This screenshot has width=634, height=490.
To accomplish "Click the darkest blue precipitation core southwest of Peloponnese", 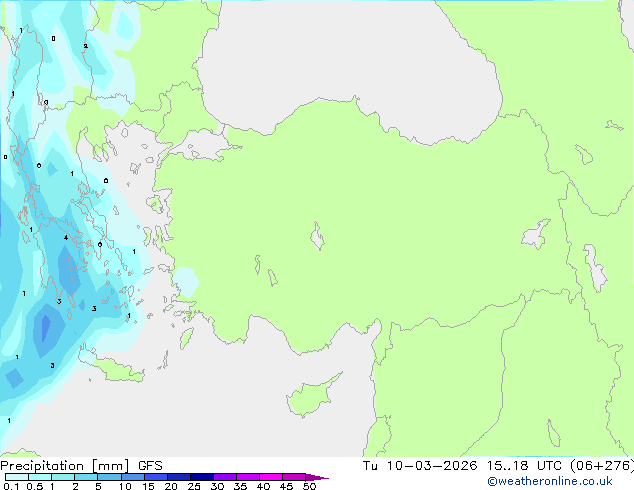I will click(x=46, y=327).
